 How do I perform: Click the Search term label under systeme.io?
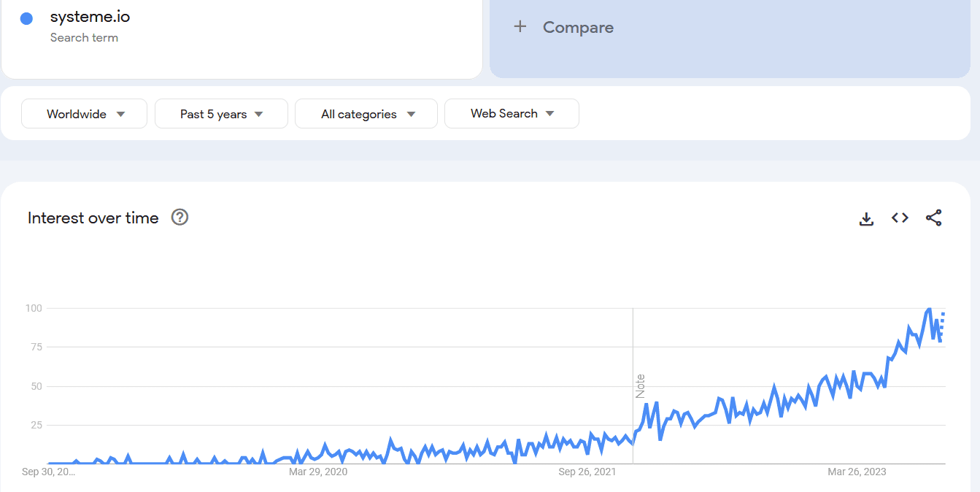point(84,38)
